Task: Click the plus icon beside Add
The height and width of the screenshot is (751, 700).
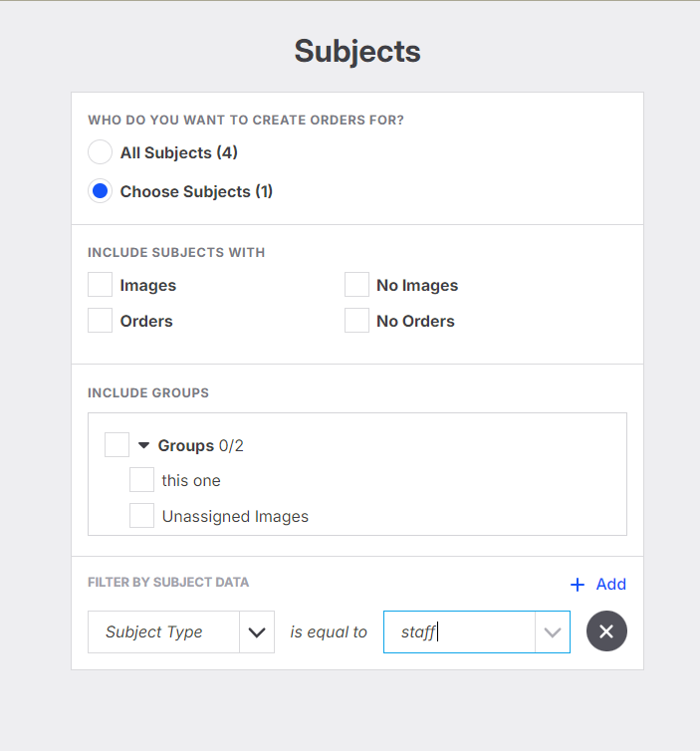Action: [578, 585]
